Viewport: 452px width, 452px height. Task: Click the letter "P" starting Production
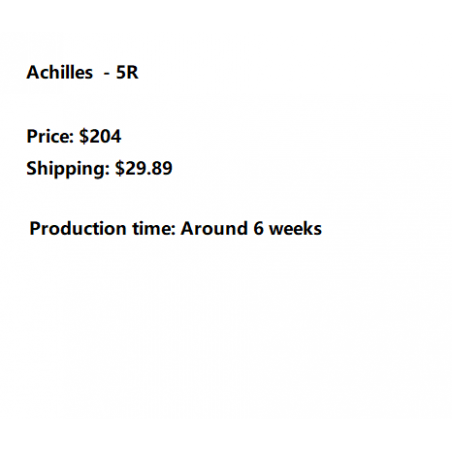(x=35, y=229)
